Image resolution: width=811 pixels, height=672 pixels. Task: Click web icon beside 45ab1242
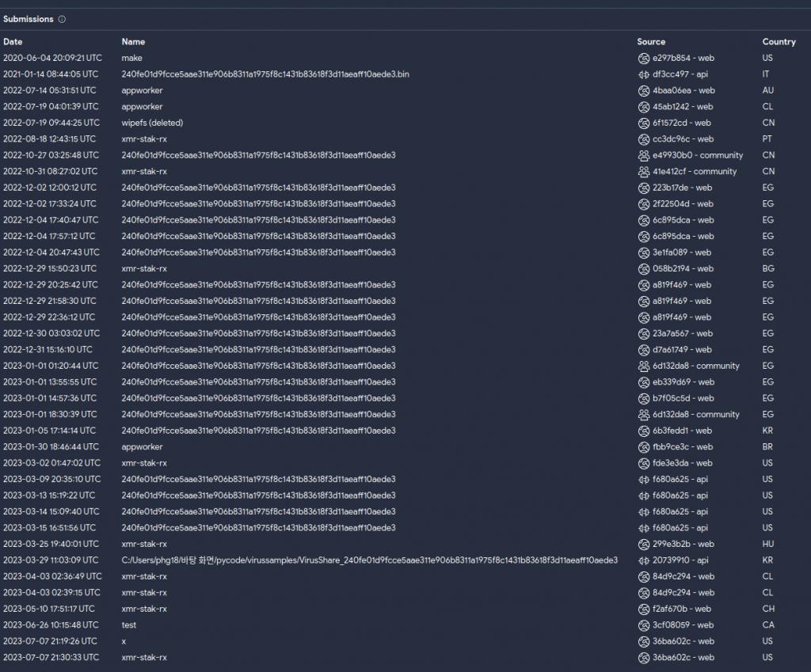click(643, 107)
